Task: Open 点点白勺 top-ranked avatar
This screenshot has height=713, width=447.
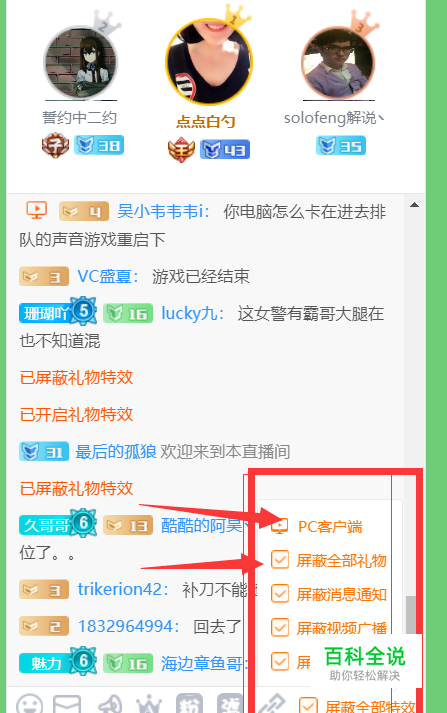Action: click(209, 61)
